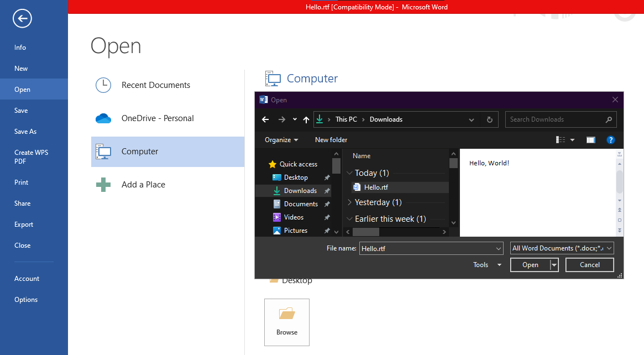Expand the Yesterday (1) group
The image size is (644, 355).
tap(349, 202)
